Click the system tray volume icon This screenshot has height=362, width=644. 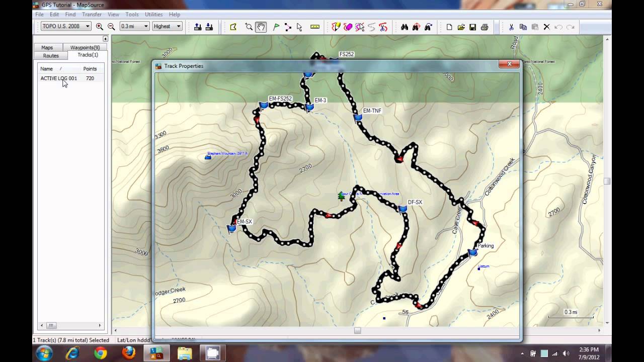(x=567, y=353)
